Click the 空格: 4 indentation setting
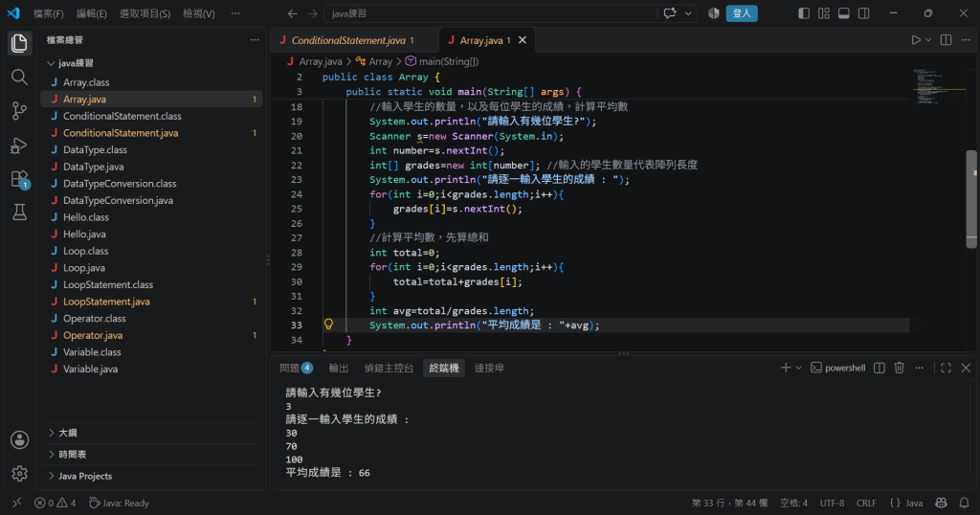Viewport: 980px width, 515px height. click(793, 503)
